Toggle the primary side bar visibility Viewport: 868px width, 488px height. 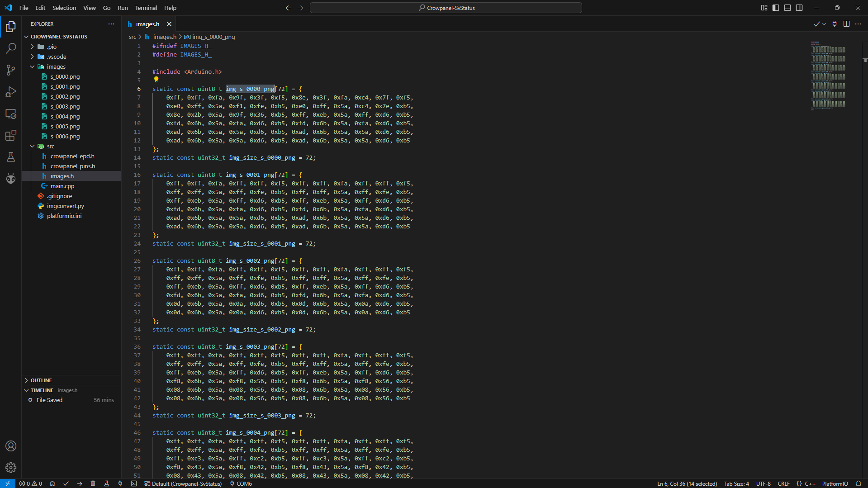click(776, 8)
